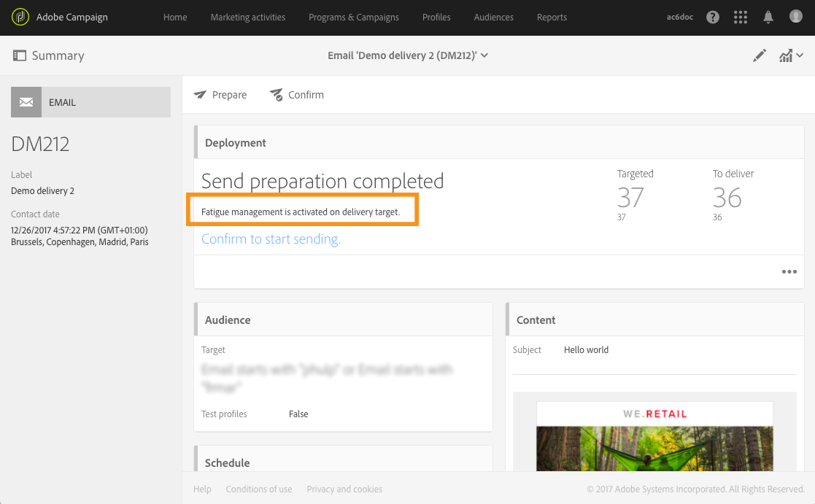
Task: Open the Schedule block header
Action: pyautogui.click(x=343, y=460)
